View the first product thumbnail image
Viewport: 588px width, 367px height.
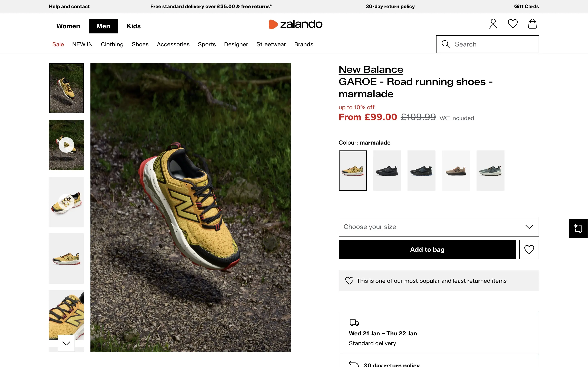(x=66, y=88)
